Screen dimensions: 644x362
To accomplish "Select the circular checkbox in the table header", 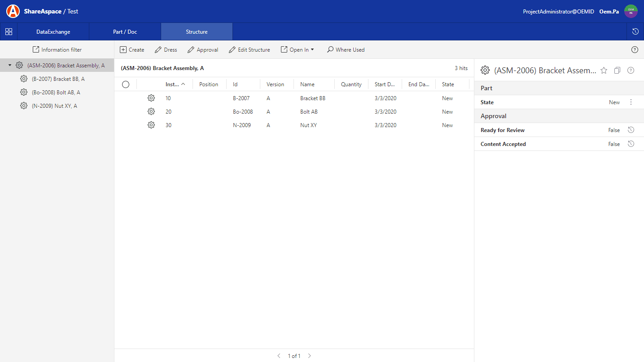I will (125, 84).
